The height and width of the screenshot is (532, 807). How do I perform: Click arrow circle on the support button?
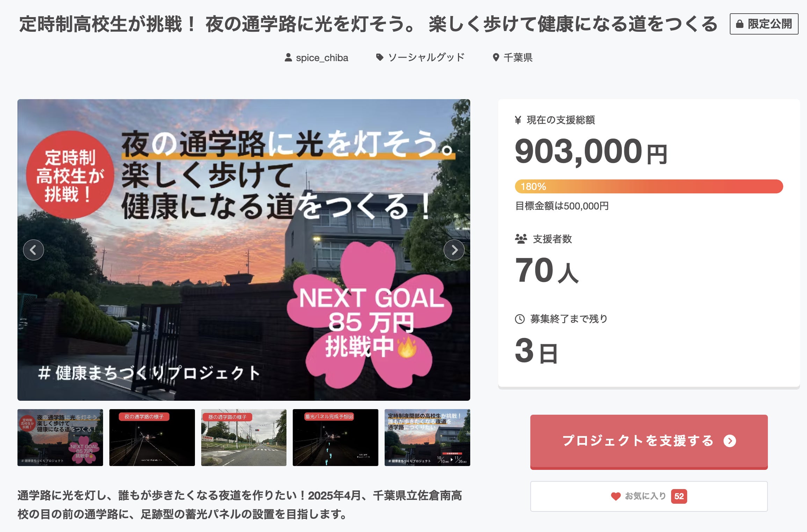coord(729,441)
